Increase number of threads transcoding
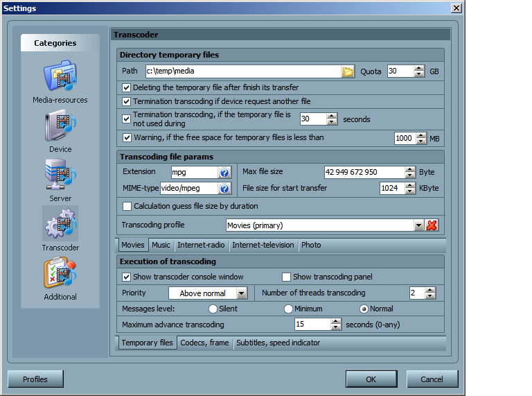Screen dimensions: 532x396 430,290
